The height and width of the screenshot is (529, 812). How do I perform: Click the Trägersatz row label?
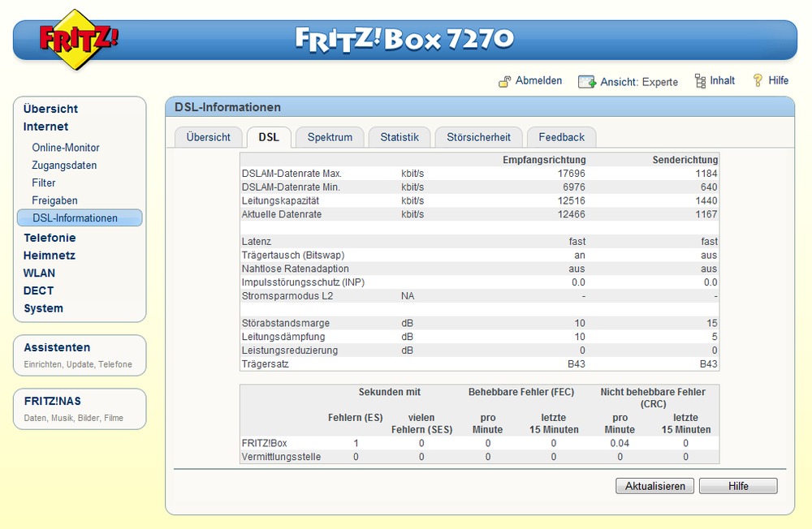click(266, 363)
